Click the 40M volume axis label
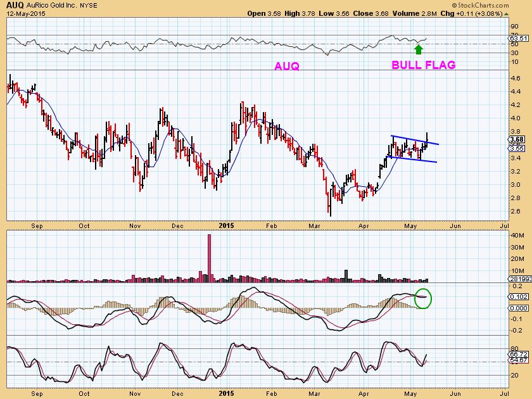532x399 pixels. click(518, 236)
